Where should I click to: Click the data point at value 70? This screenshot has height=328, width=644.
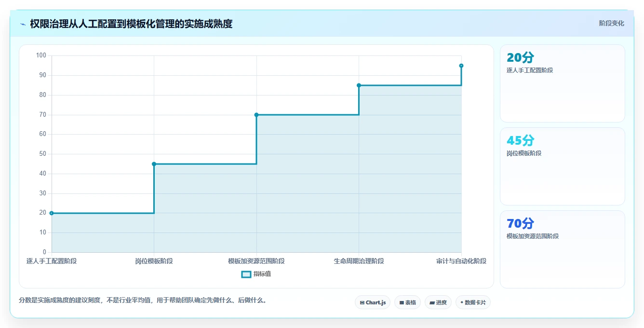(x=256, y=115)
